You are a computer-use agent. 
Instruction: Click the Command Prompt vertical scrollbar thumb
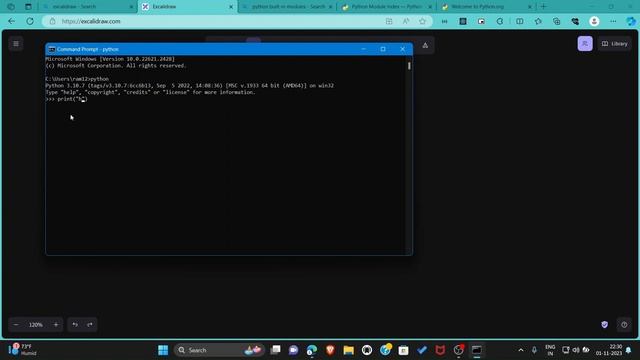409,66
